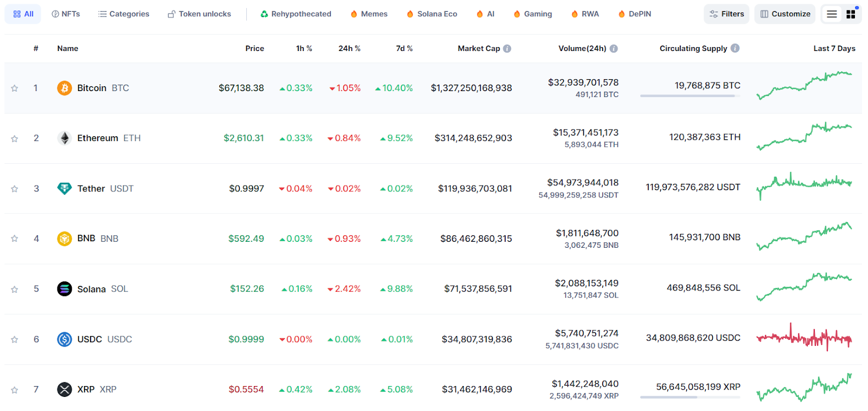Image resolution: width=868 pixels, height=411 pixels.
Task: Click the Solana coin logo
Action: tap(65, 289)
